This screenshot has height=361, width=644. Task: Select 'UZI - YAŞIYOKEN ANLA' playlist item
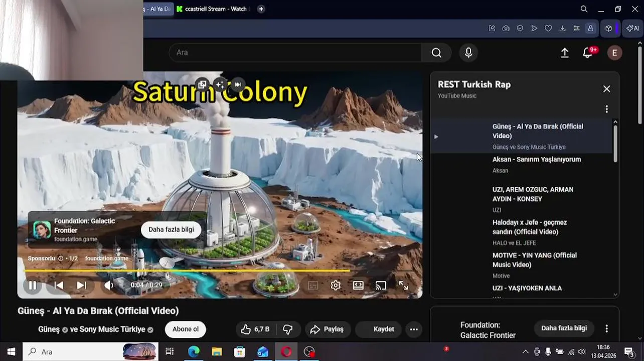(522, 291)
